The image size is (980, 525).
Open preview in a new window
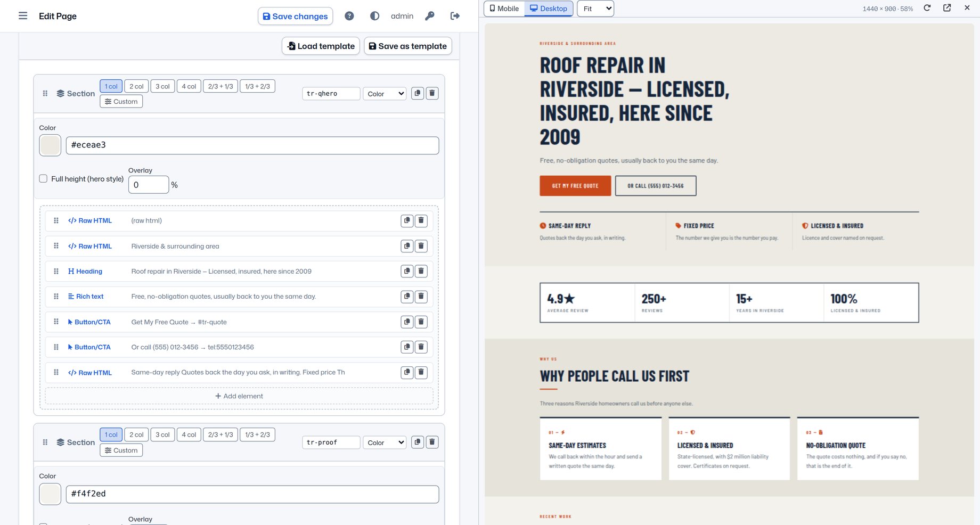tap(947, 8)
